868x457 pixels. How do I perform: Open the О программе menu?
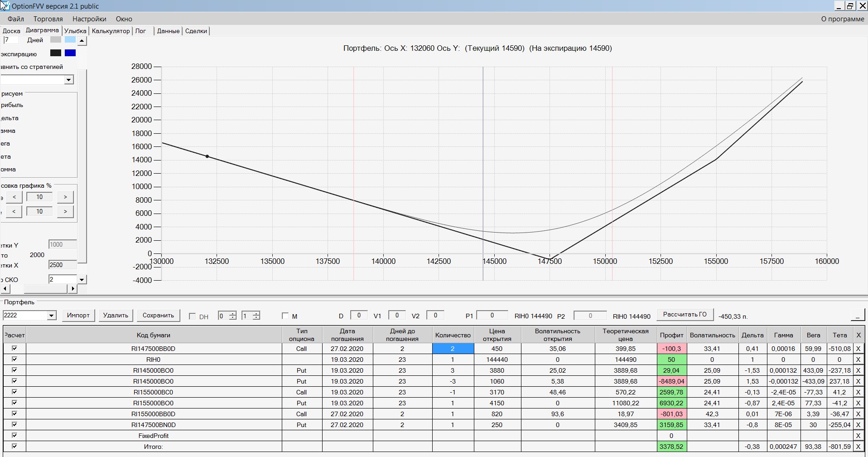pyautogui.click(x=842, y=19)
